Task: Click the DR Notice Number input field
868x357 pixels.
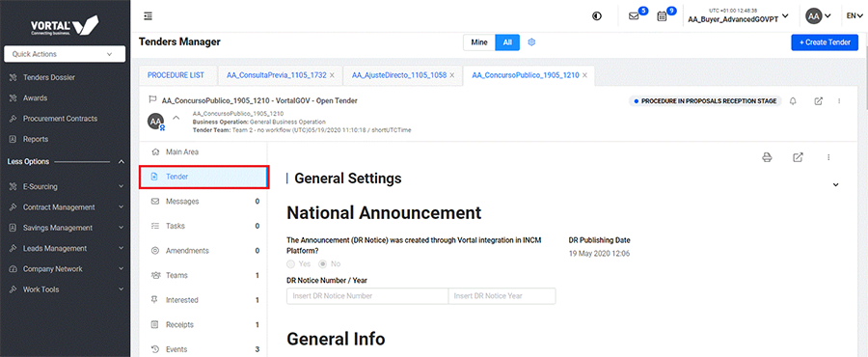Action: (367, 296)
